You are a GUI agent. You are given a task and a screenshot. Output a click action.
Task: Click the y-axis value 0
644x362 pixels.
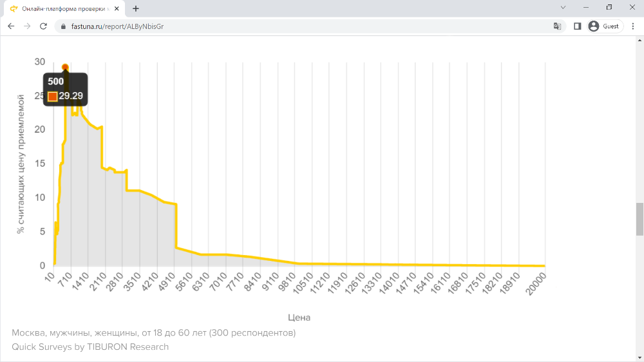pos(43,266)
